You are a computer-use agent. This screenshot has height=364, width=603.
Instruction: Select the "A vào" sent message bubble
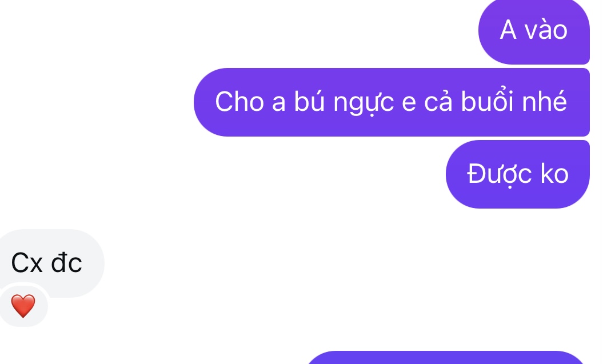pos(534,31)
